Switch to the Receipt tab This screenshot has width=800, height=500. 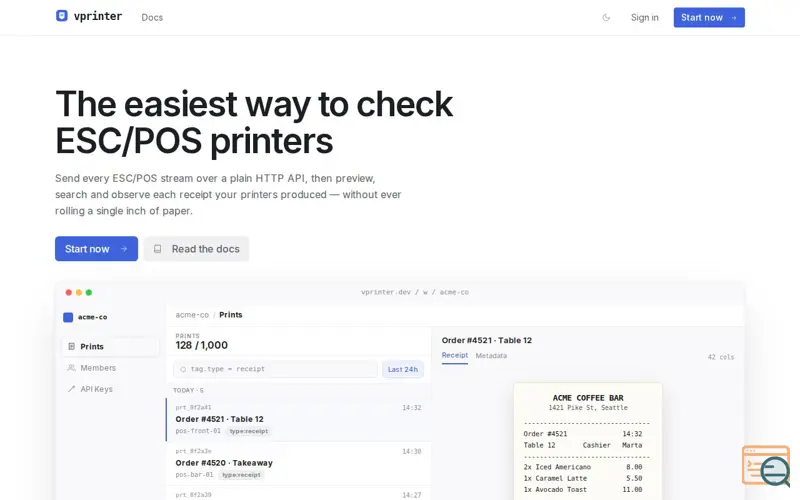pos(455,355)
